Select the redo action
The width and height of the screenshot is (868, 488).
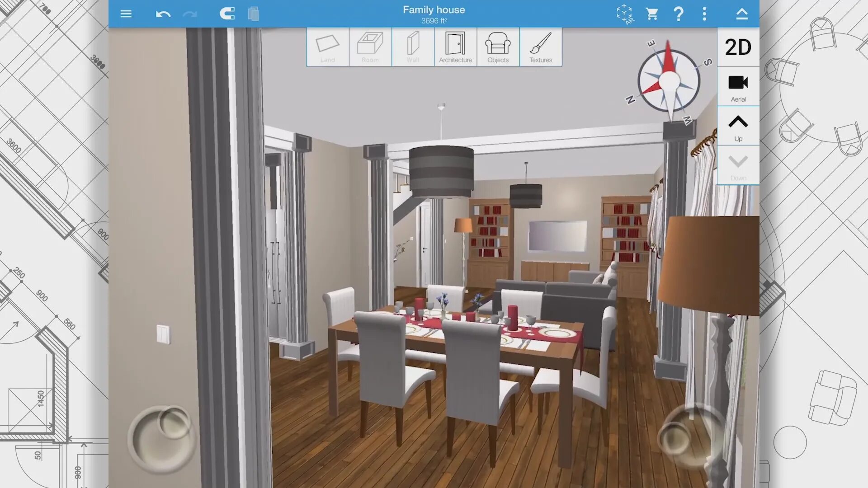pyautogui.click(x=190, y=13)
